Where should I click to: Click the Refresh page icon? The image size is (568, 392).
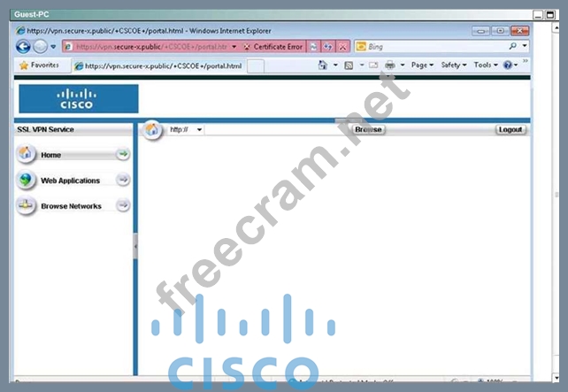pyautogui.click(x=328, y=47)
